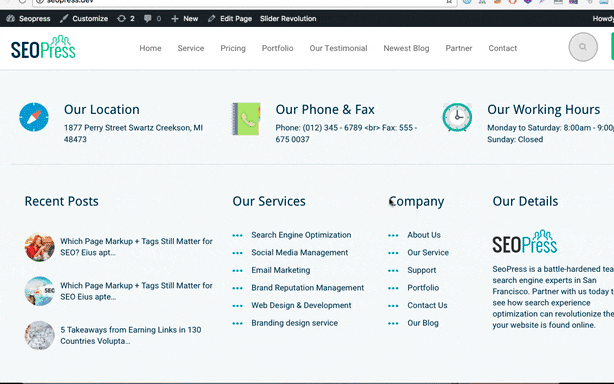Click the alarm clock working hours icon
The image size is (614, 384).
tap(457, 117)
